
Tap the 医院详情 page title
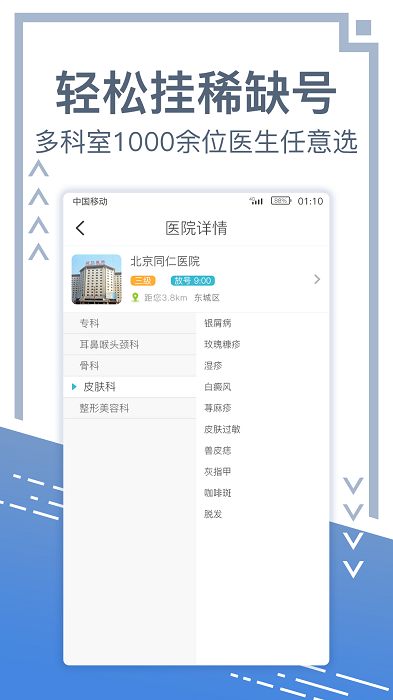[x=196, y=228]
